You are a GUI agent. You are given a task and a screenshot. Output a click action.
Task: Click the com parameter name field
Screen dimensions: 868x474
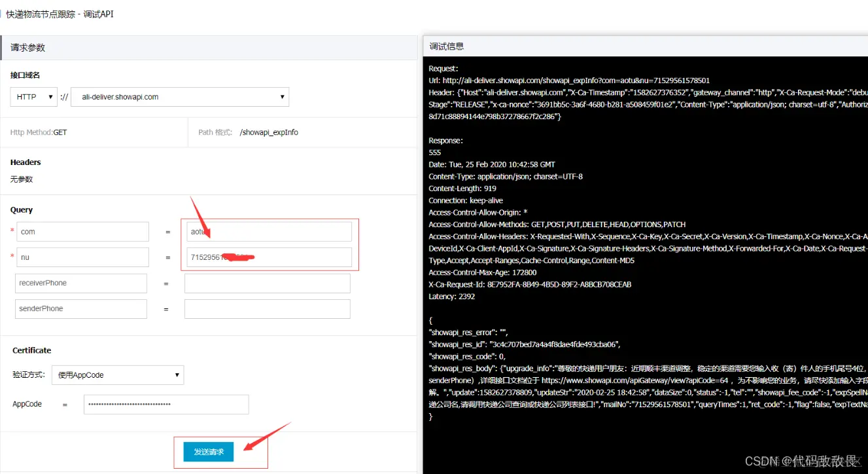[83, 232]
